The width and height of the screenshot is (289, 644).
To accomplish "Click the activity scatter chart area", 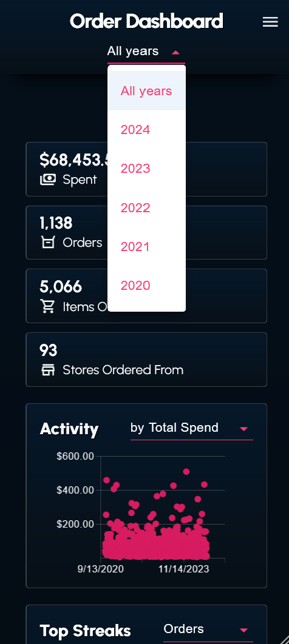I will 163,507.
